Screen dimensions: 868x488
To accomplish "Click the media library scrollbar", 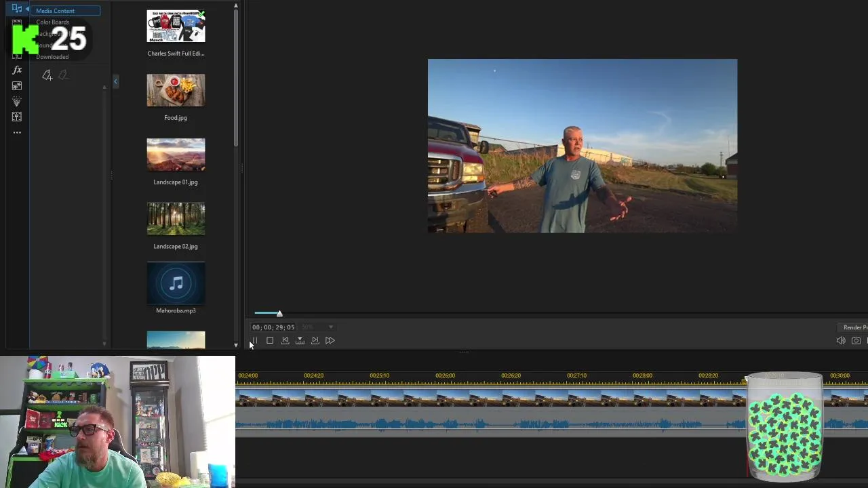I will tap(236, 78).
